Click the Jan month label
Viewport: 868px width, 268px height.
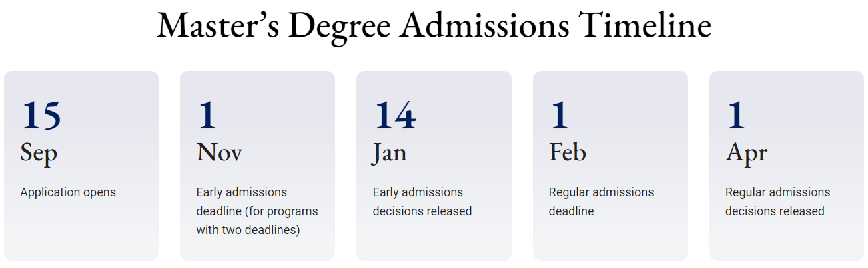(x=389, y=153)
